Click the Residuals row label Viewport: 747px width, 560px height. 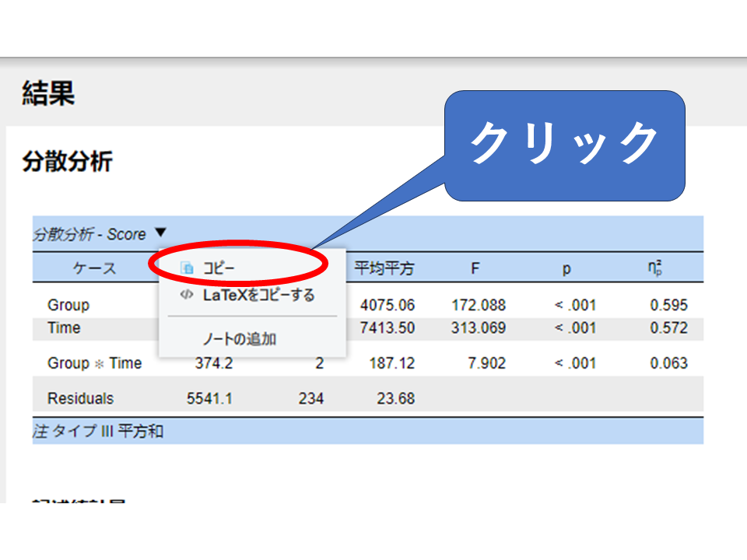tap(80, 399)
